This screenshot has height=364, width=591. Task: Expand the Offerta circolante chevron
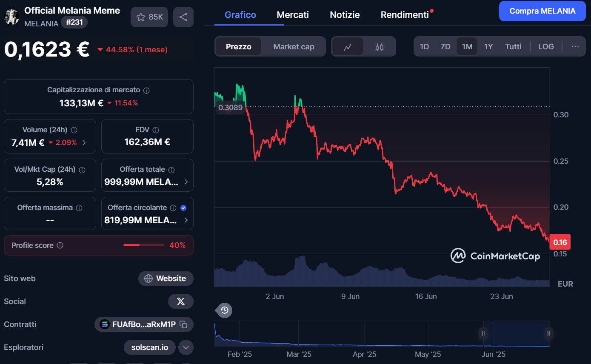186,220
